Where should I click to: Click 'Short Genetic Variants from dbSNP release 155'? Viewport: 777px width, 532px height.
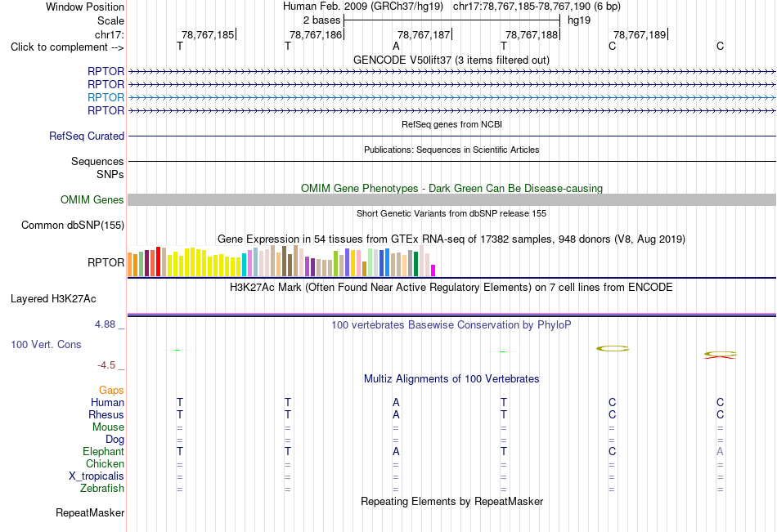point(451,213)
